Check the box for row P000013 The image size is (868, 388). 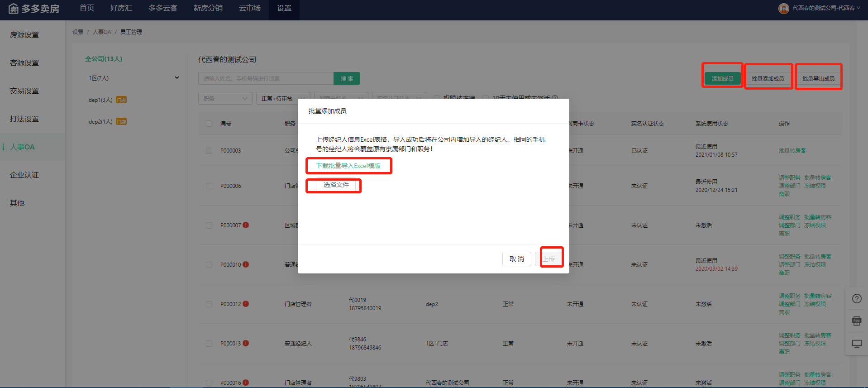(x=209, y=344)
